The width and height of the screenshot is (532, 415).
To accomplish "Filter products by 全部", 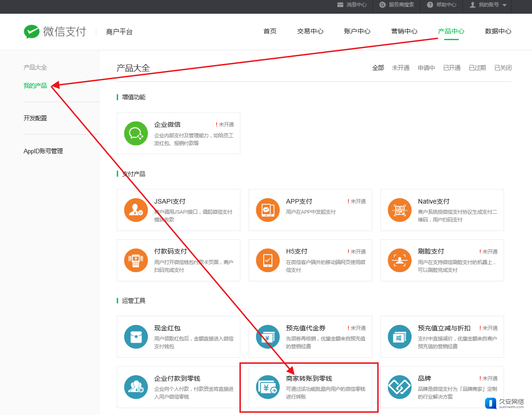I will [378, 68].
